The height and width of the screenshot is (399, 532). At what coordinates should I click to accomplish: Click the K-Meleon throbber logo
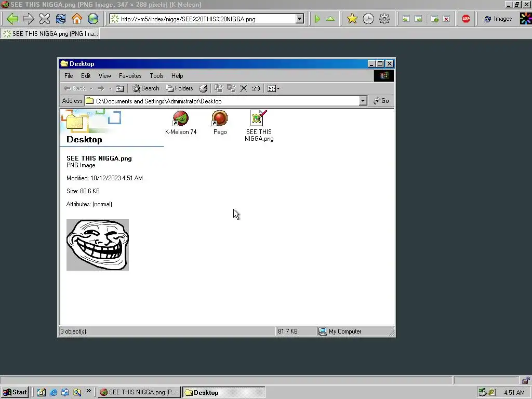point(526,19)
